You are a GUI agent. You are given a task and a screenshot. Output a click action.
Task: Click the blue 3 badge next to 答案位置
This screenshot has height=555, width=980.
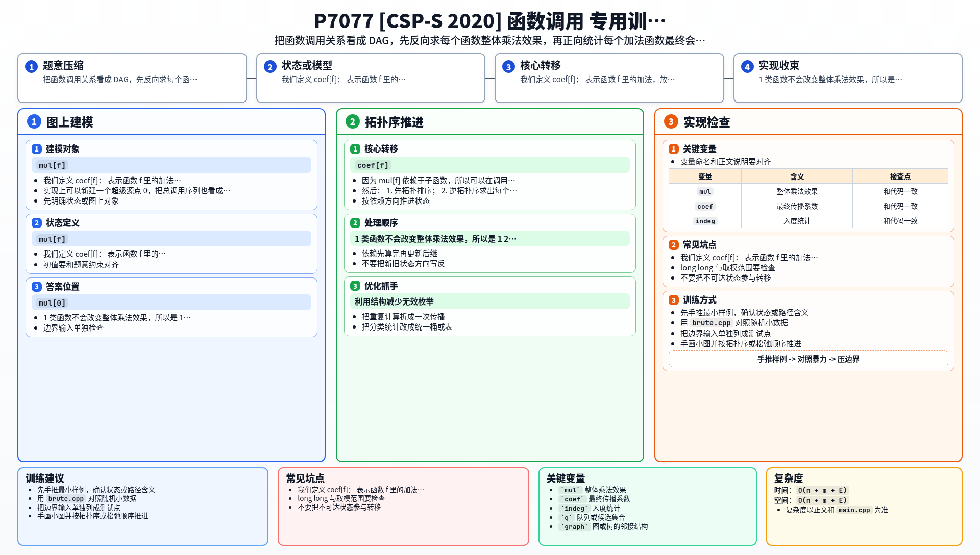[37, 287]
